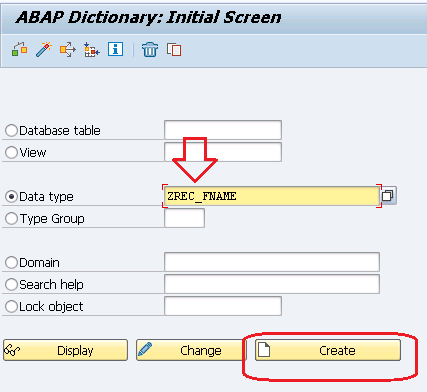
Task: Select the Data type radio button
Action: click(11, 196)
